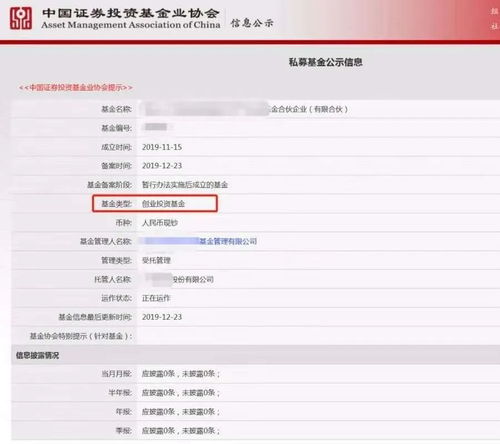Select the 人民币现钞 currency value
This screenshot has width=500, height=444.
[160, 223]
